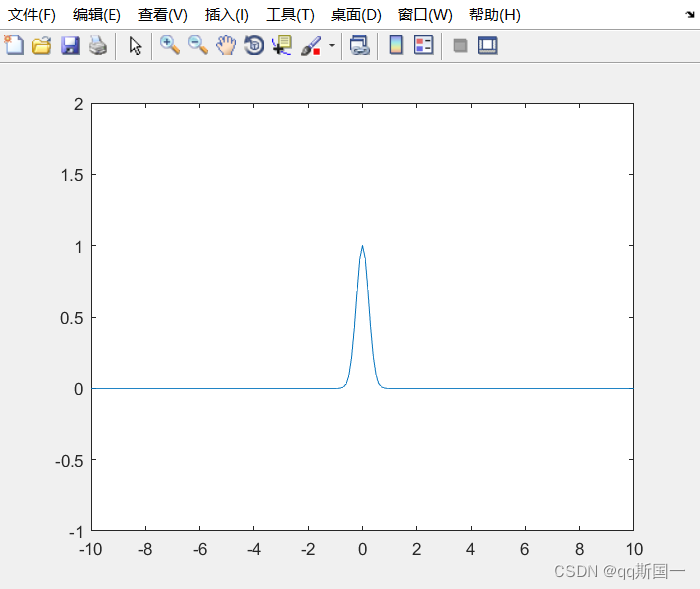Image resolution: width=700 pixels, height=589 pixels.
Task: Open the 插入(I) menu
Action: click(x=226, y=15)
